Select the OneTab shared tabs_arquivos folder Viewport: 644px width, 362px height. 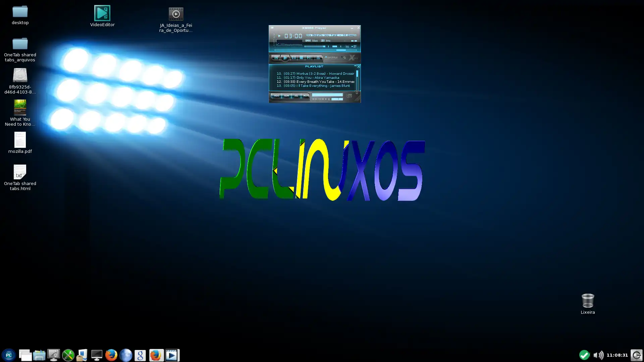(20, 50)
